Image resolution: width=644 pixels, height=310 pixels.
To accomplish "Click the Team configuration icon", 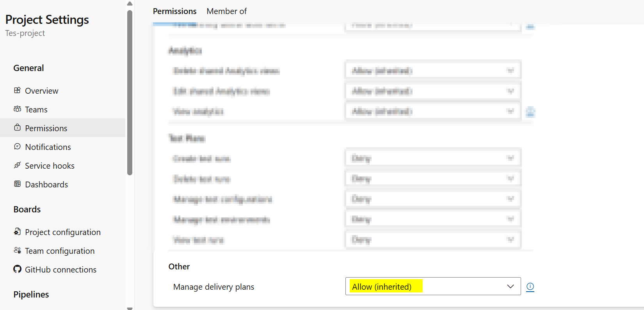I will click(x=17, y=250).
